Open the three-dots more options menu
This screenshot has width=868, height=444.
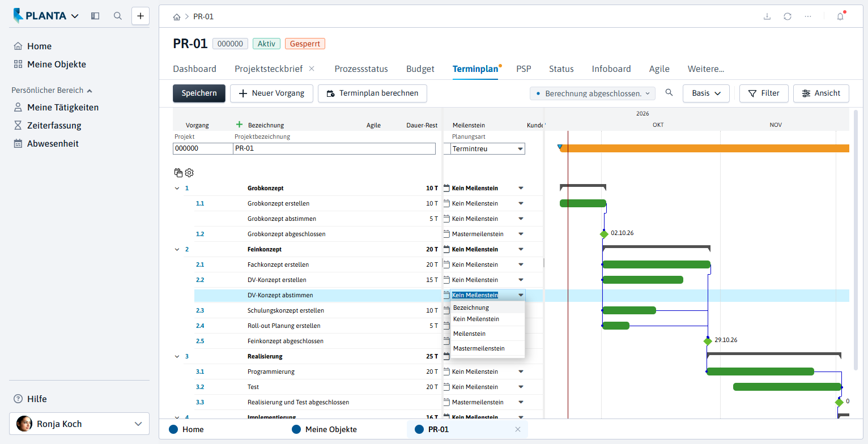pos(808,16)
